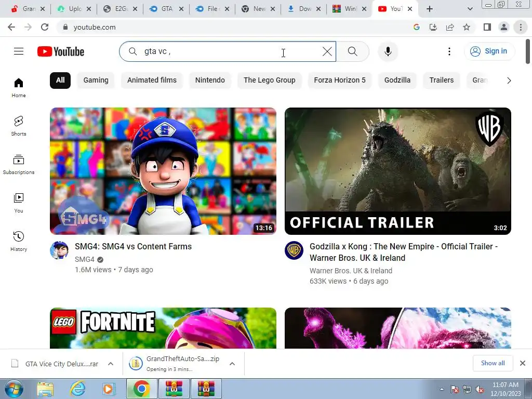
Task: Open YouTube settings three-dot menu
Action: pos(449,51)
